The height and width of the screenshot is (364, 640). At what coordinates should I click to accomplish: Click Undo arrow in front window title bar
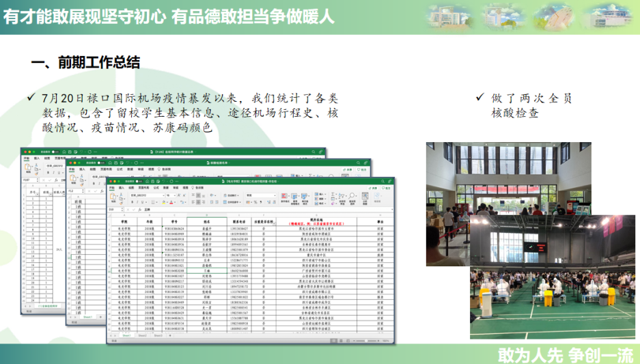tap(163, 182)
